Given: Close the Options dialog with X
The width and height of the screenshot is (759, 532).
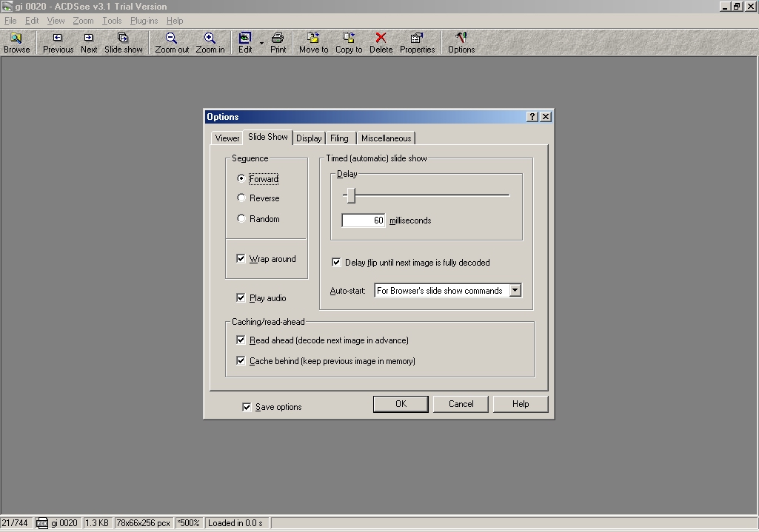Looking at the screenshot, I should tap(546, 117).
